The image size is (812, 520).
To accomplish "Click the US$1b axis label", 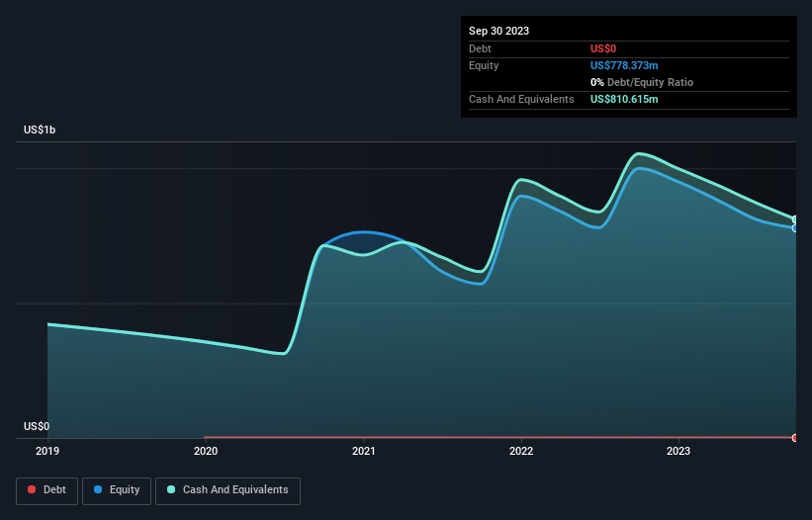I will 40,130.
